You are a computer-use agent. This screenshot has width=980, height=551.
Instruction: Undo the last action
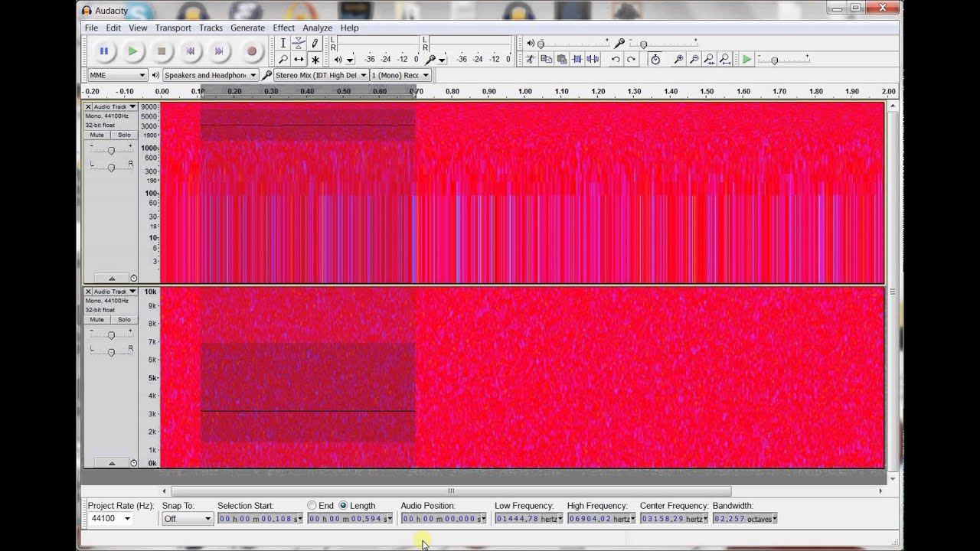[x=615, y=59]
